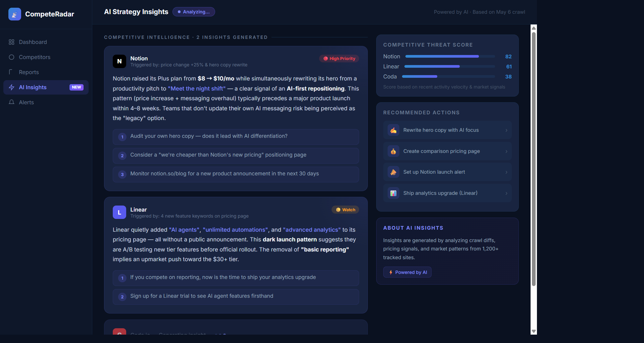Click the Powered by AI button
Viewport: 644px width, 343px height.
(407, 272)
